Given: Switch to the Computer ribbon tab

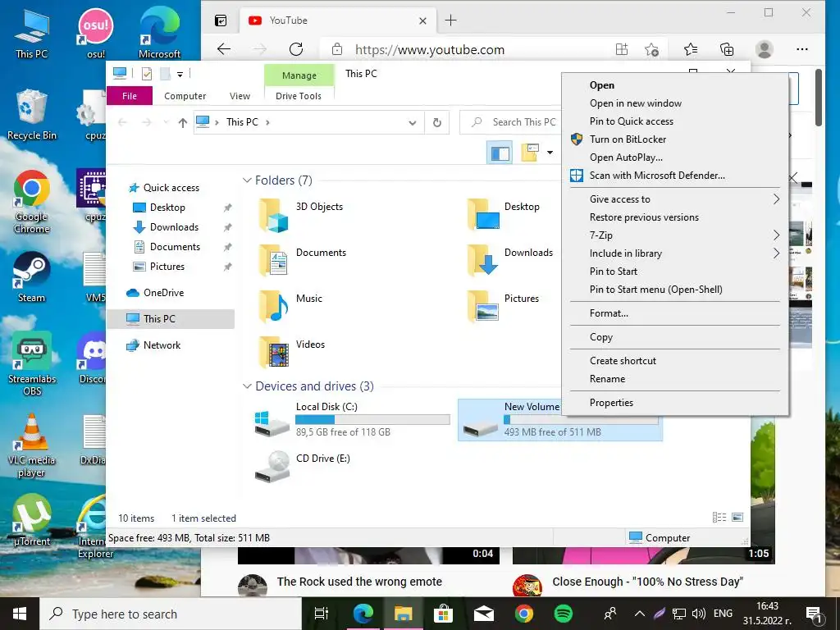Looking at the screenshot, I should [185, 96].
